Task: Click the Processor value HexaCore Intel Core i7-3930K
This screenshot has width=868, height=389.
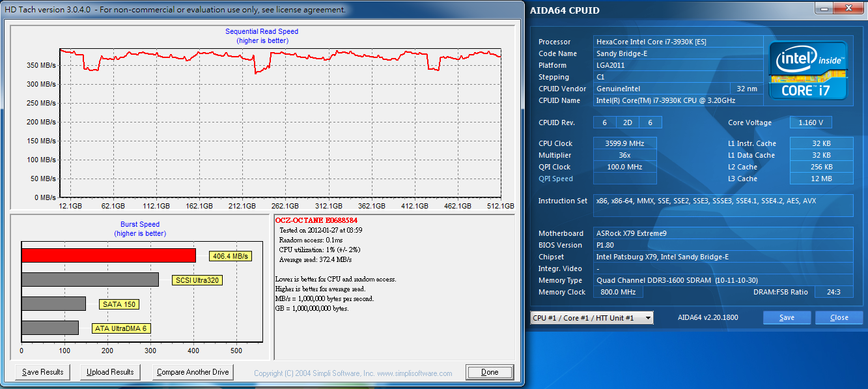Action: (x=678, y=42)
